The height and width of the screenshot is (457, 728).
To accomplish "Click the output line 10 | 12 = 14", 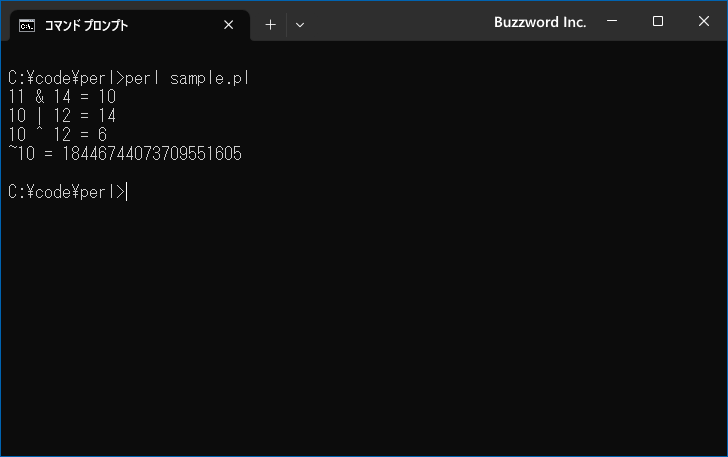I will tap(62, 116).
